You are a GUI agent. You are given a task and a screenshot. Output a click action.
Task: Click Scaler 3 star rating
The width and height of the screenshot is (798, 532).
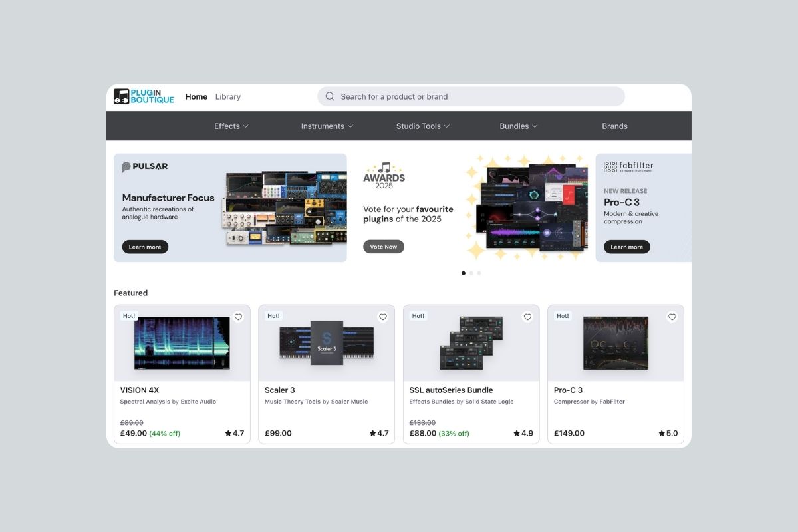pos(379,433)
